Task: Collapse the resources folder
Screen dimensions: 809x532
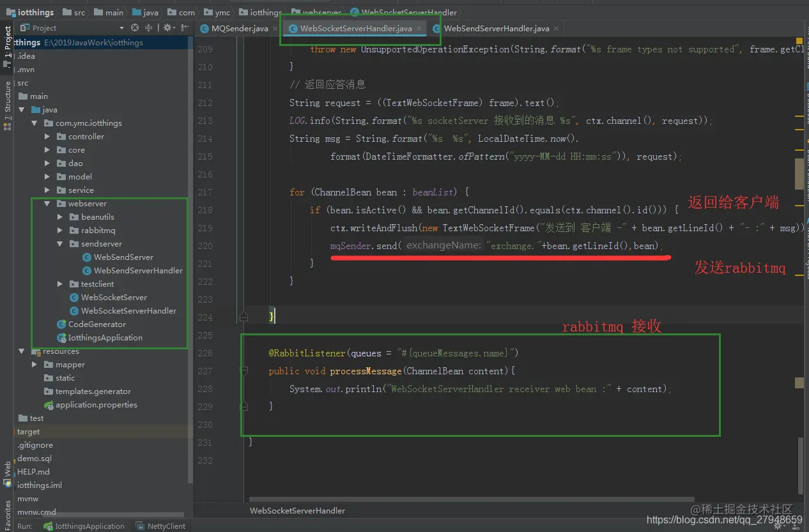Action: (x=22, y=351)
